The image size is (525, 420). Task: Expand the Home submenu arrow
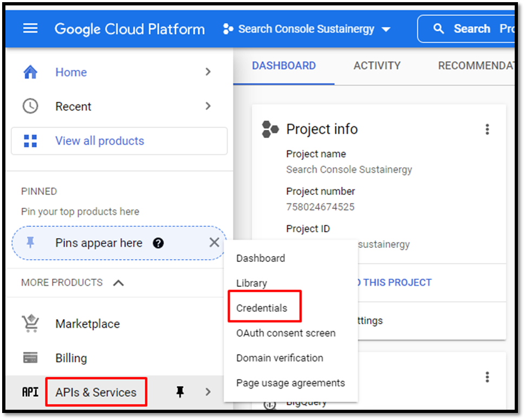coord(208,72)
